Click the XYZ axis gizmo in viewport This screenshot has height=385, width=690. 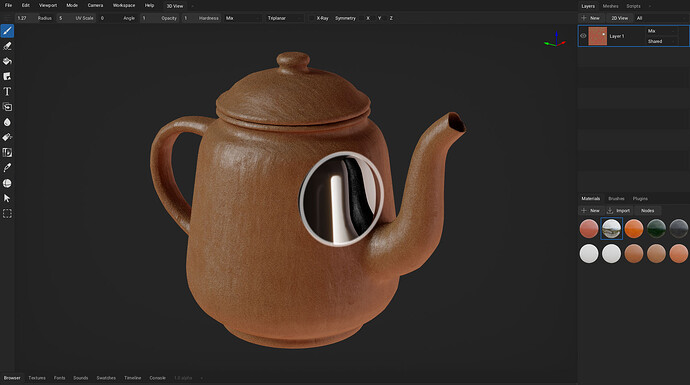(555, 40)
